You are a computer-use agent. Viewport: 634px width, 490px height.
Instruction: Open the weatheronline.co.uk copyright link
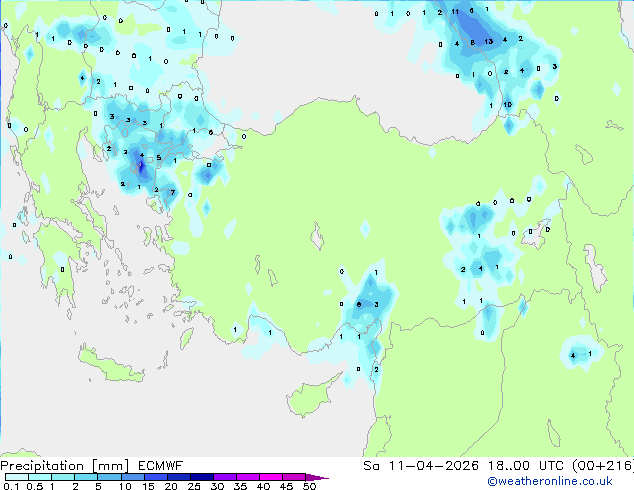(550, 481)
